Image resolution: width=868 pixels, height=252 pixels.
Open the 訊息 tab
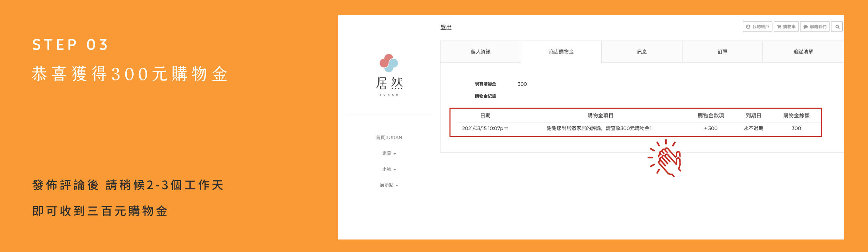pyautogui.click(x=642, y=52)
